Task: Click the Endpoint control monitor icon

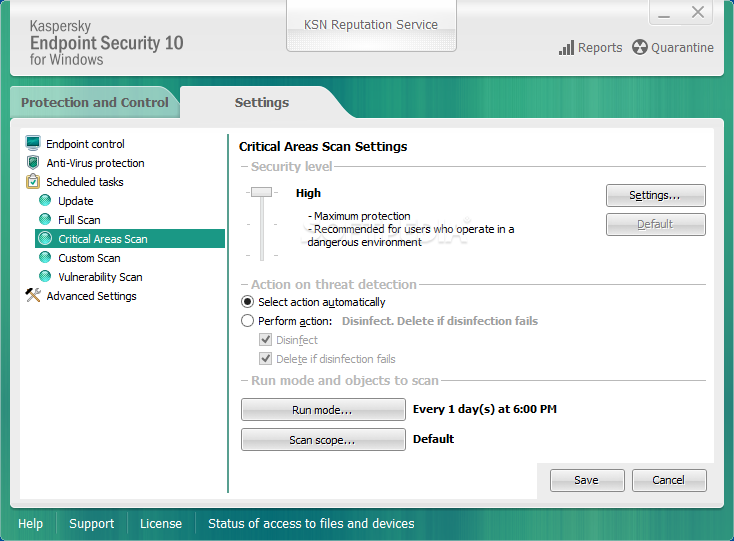Action: 33,143
